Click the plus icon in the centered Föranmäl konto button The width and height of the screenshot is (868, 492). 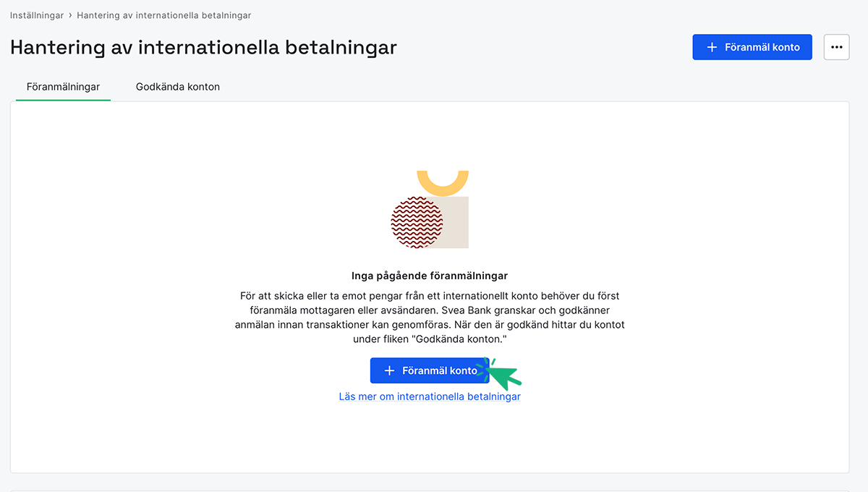(x=391, y=370)
